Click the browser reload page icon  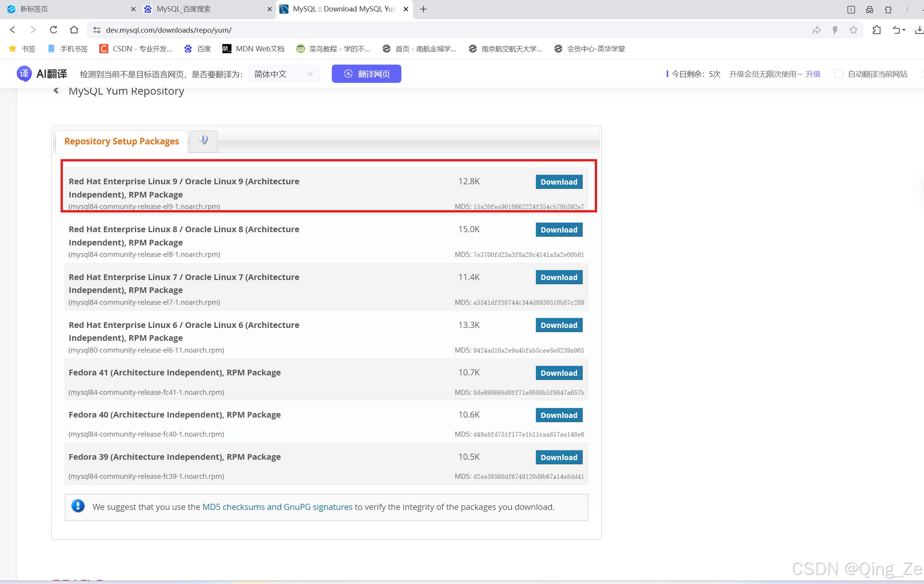pos(53,30)
